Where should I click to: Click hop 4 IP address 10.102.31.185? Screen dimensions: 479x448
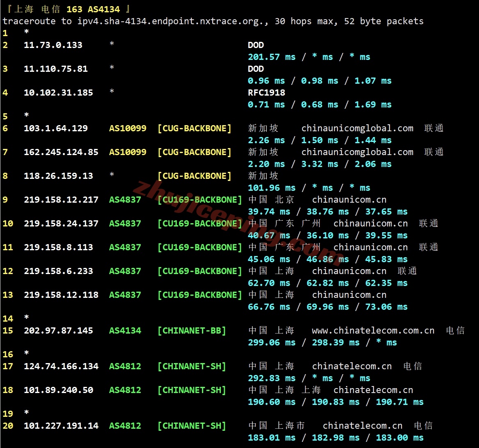tap(58, 93)
